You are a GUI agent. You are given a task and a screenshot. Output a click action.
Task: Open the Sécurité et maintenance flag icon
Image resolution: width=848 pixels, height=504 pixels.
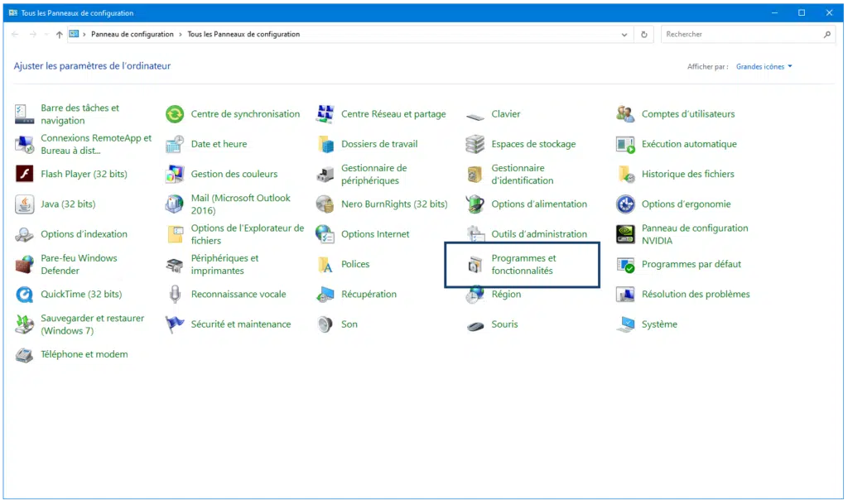(x=175, y=324)
